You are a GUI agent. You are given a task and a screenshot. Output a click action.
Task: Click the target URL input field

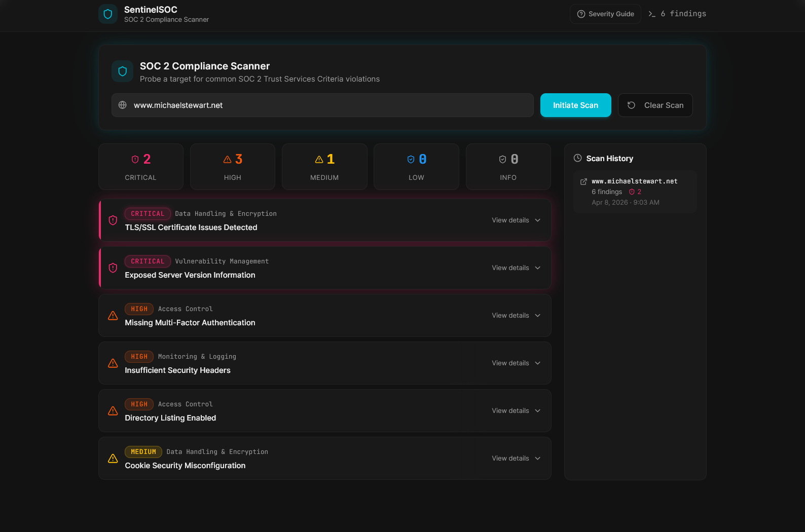(x=330, y=105)
